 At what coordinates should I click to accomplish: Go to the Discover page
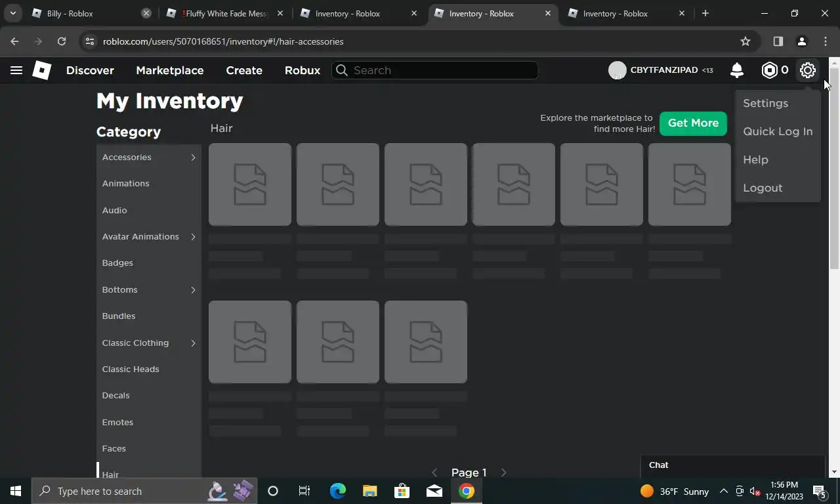click(x=90, y=70)
